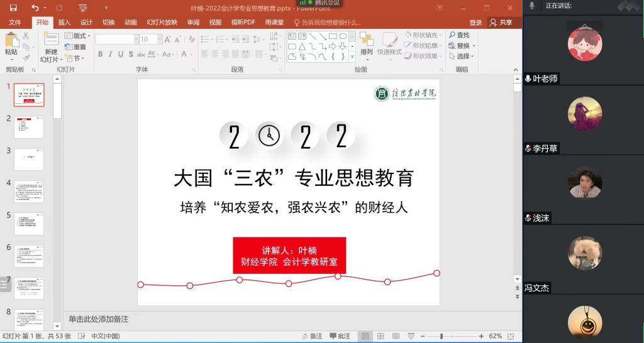This screenshot has width=644, height=343.
Task: Click the zoom slider in status bar
Action: coord(441,336)
